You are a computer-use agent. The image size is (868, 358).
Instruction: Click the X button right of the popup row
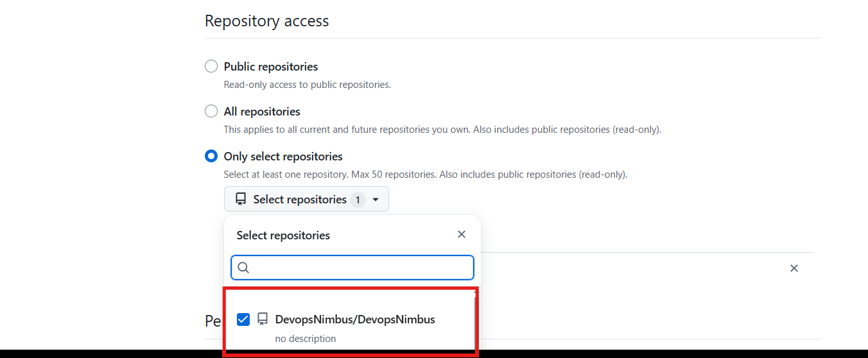click(x=794, y=268)
